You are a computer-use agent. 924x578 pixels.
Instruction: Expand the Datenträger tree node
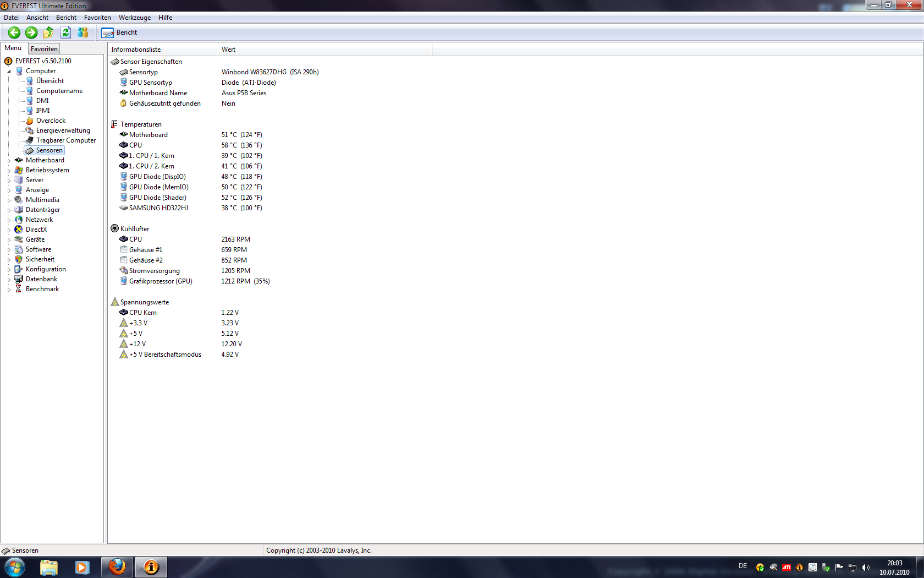point(9,210)
